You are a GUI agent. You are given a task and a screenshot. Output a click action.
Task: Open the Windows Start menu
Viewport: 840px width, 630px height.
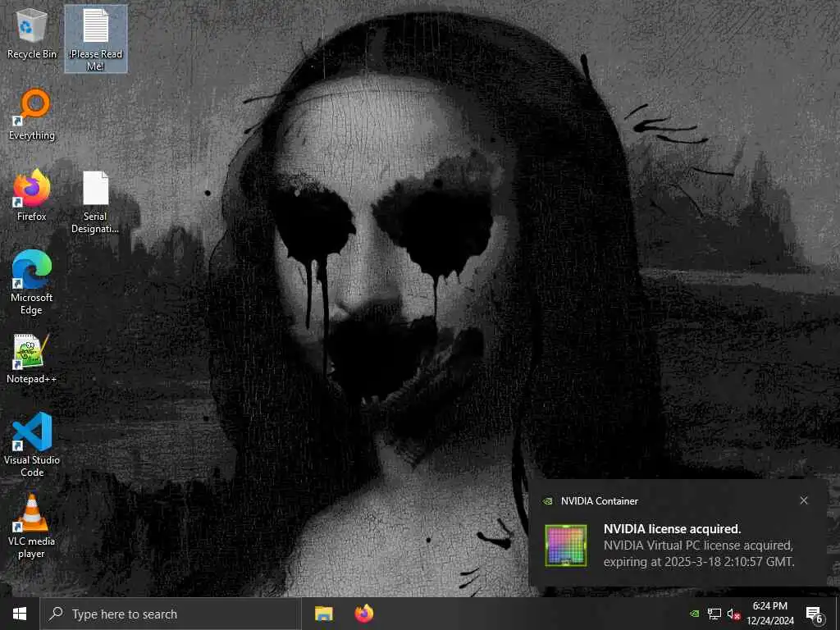tap(20, 614)
